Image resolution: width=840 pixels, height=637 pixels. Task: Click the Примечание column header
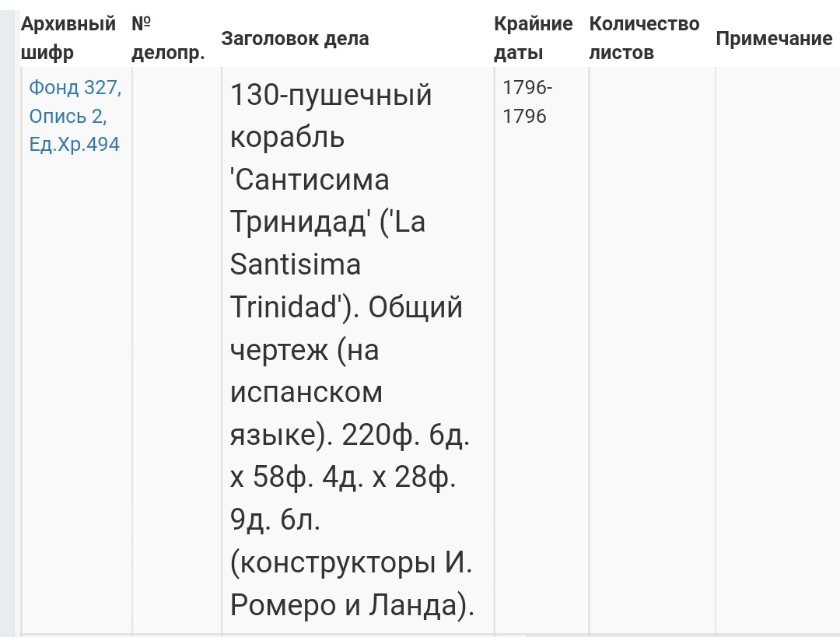pyautogui.click(x=773, y=39)
